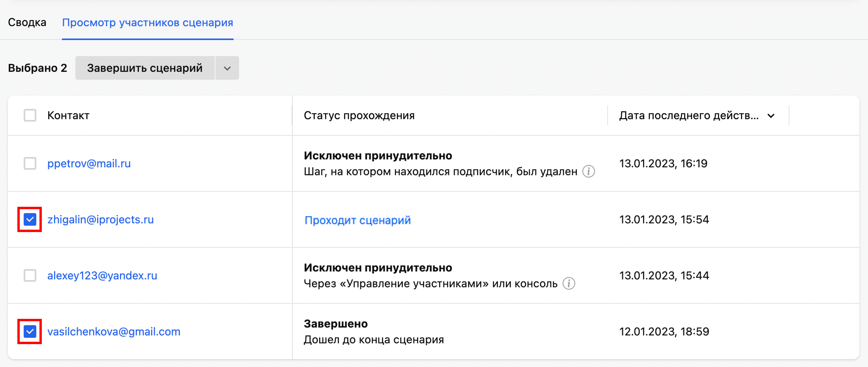Open contact alexey123@yandex.ru

(x=102, y=276)
